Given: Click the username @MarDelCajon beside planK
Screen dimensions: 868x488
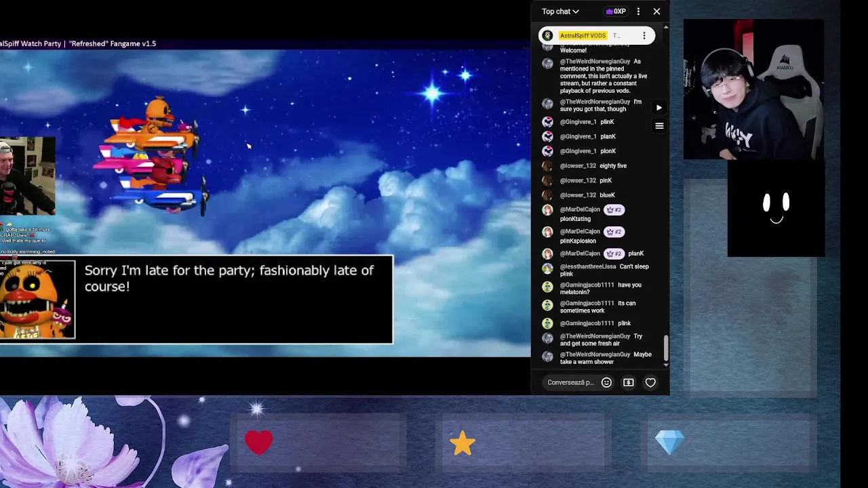Looking at the screenshot, I should click(580, 253).
